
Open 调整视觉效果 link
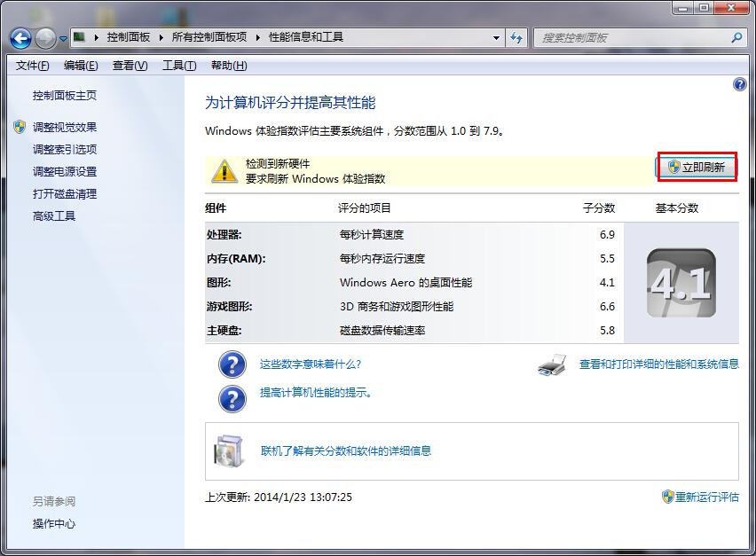[65, 127]
